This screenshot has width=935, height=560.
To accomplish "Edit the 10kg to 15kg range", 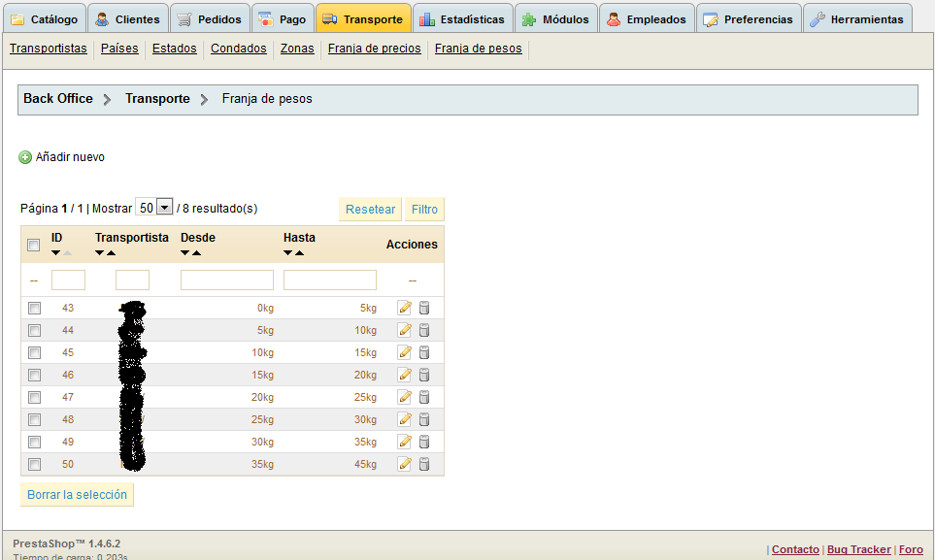I will click(405, 352).
